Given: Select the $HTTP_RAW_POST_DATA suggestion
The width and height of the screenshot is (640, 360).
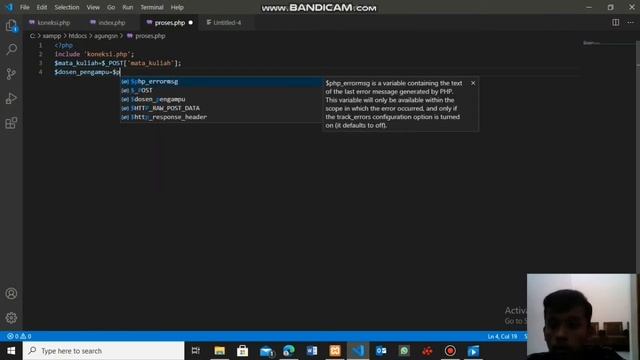Looking at the screenshot, I should tap(221, 108).
